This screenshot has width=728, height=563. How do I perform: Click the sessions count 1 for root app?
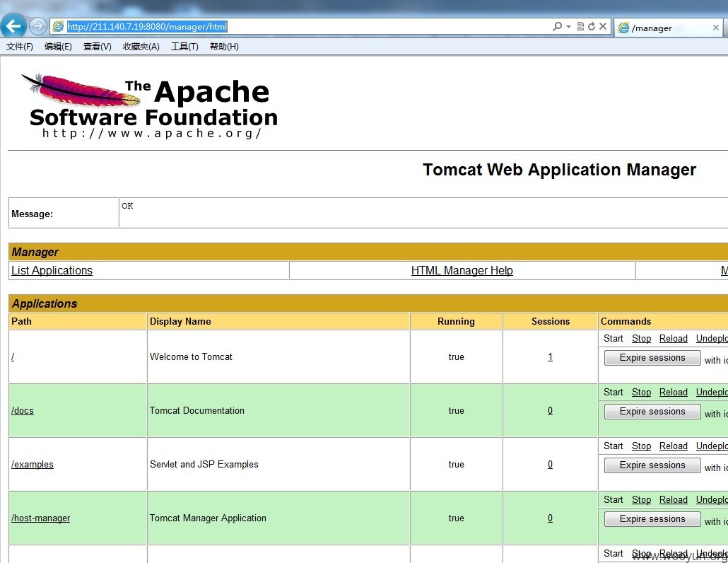pos(550,356)
